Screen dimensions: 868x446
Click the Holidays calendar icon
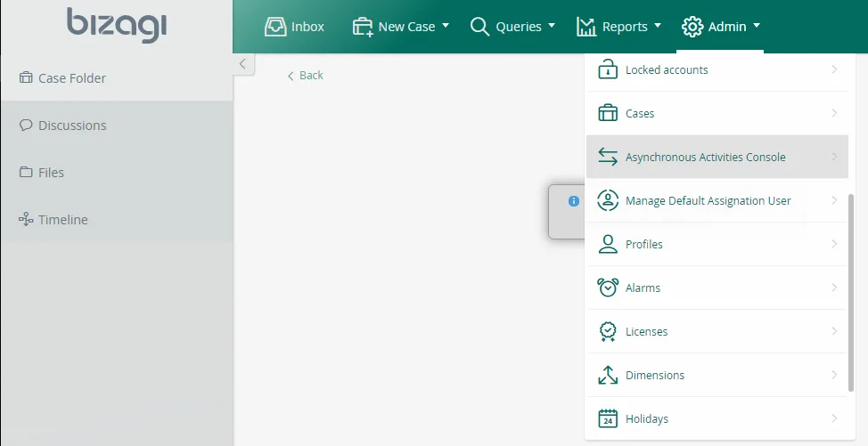point(608,418)
